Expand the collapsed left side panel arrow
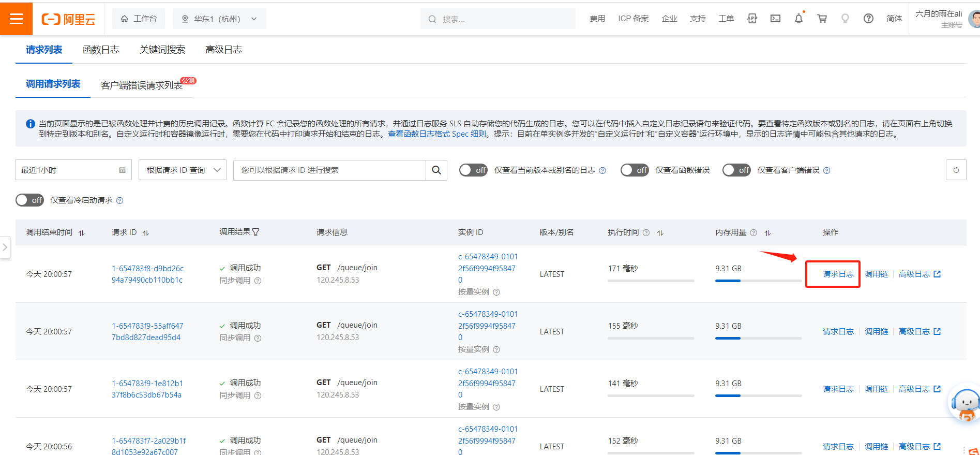The width and height of the screenshot is (980, 455). tap(5, 247)
